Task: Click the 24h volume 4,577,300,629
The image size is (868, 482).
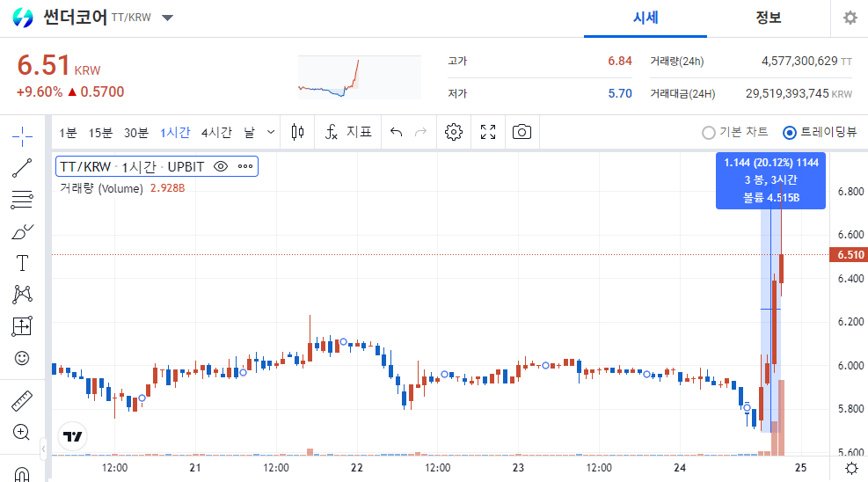Action: tap(799, 61)
